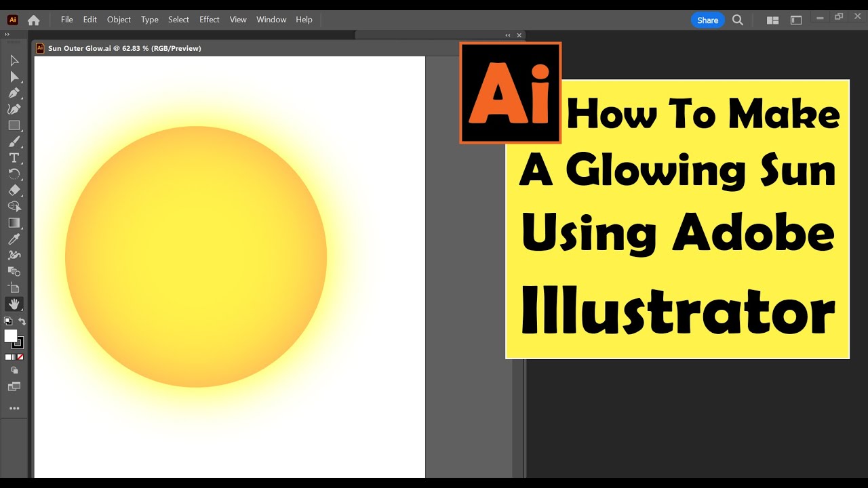Viewport: 868px width, 488px height.
Task: Minimize the Illustrator window
Action: 821,17
